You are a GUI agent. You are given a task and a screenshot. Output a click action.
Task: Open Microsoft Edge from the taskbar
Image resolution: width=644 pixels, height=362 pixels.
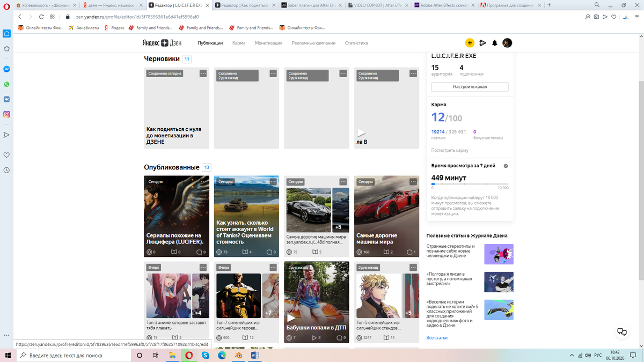[x=222, y=355]
